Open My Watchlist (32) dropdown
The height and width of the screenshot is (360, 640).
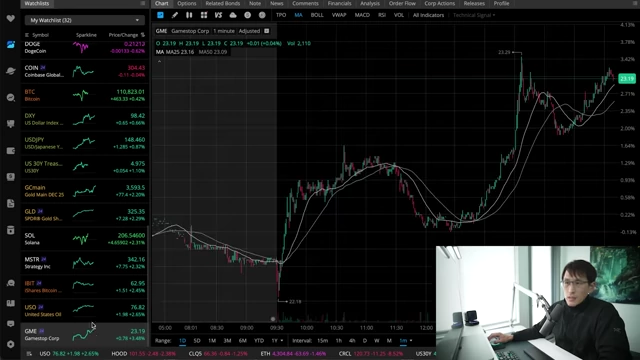84,20
